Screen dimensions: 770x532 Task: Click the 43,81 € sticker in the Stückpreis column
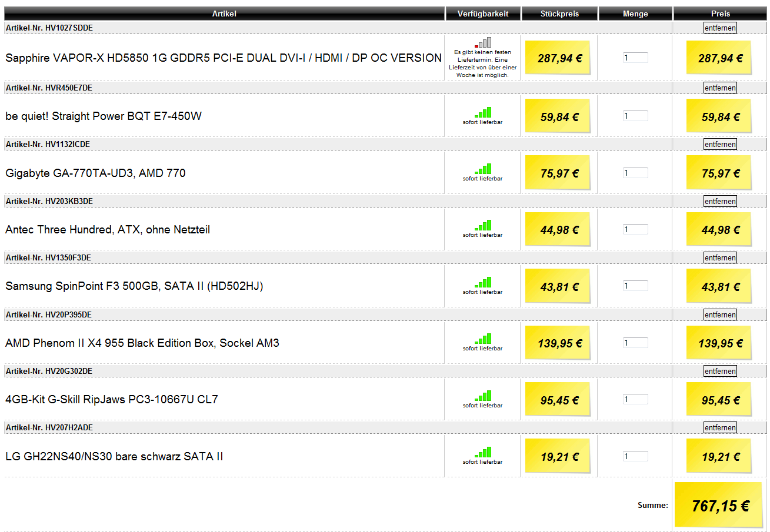[558, 286]
